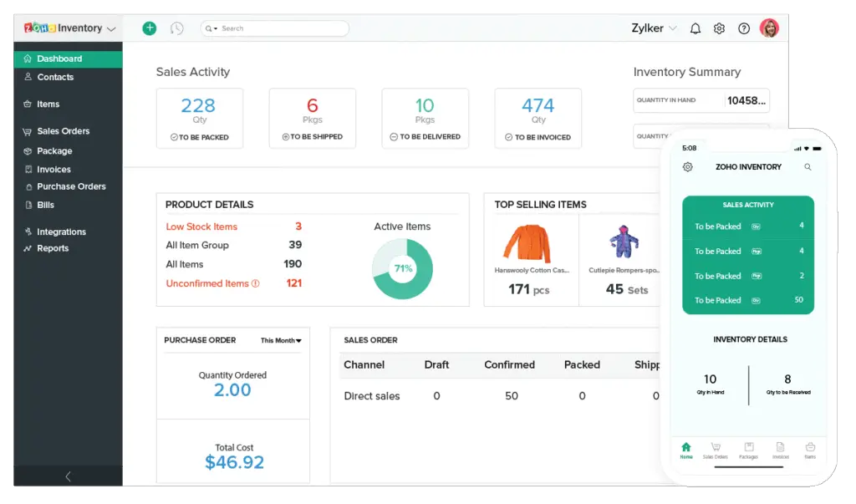This screenshot has width=856, height=504.
Task: Click the Contacts person icon
Action: click(28, 77)
